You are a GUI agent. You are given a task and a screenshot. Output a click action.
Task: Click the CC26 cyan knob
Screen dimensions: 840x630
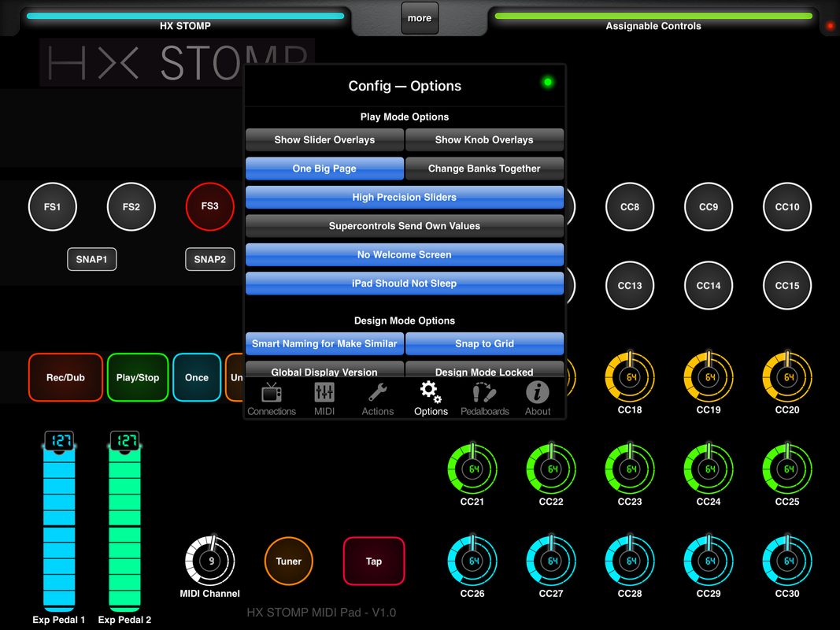pyautogui.click(x=472, y=561)
